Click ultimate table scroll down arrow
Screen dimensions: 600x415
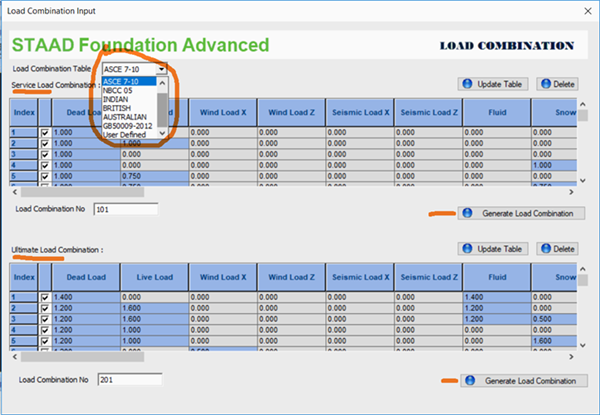point(583,345)
